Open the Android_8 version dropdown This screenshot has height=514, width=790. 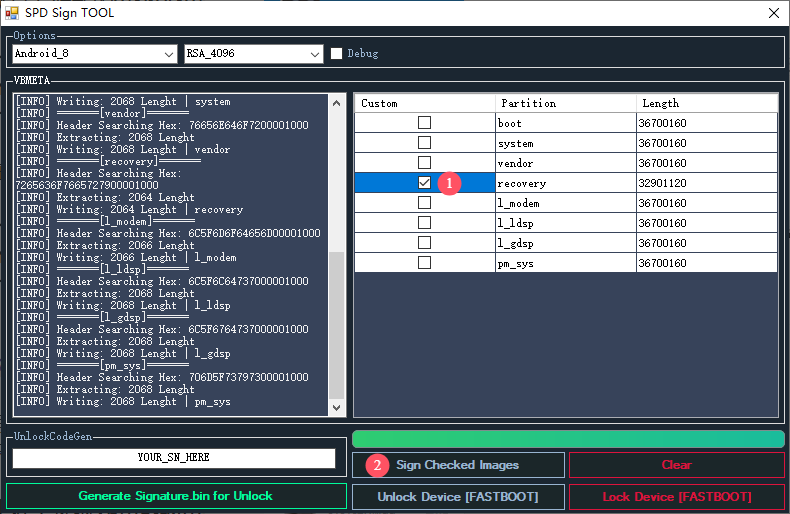94,54
